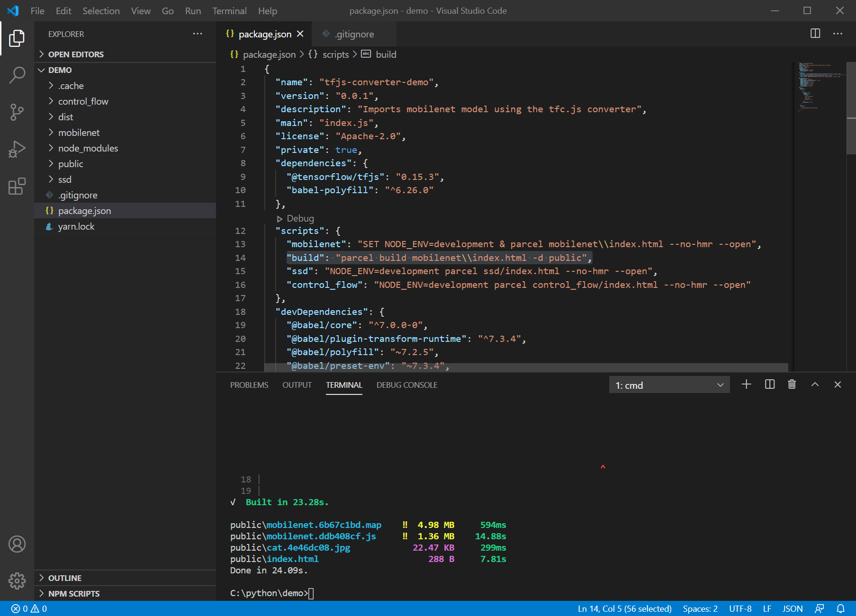856x616 pixels.
Task: Open the Extensions view icon
Action: [17, 186]
